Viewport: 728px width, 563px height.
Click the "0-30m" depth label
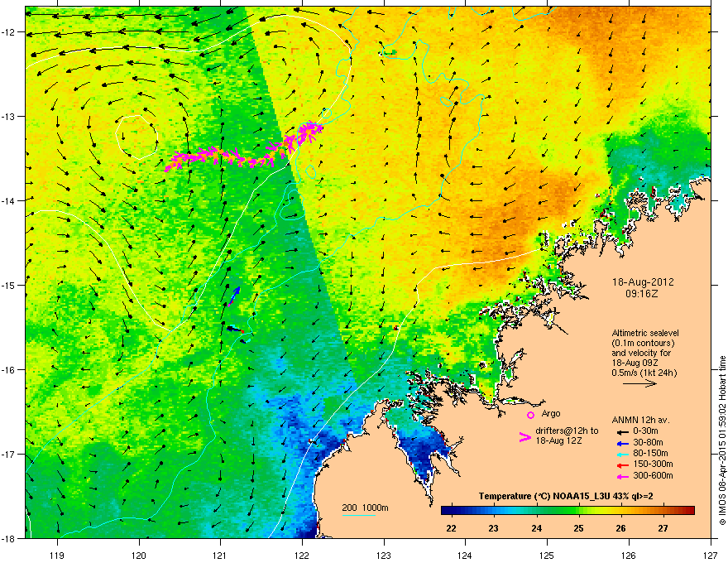(645, 432)
